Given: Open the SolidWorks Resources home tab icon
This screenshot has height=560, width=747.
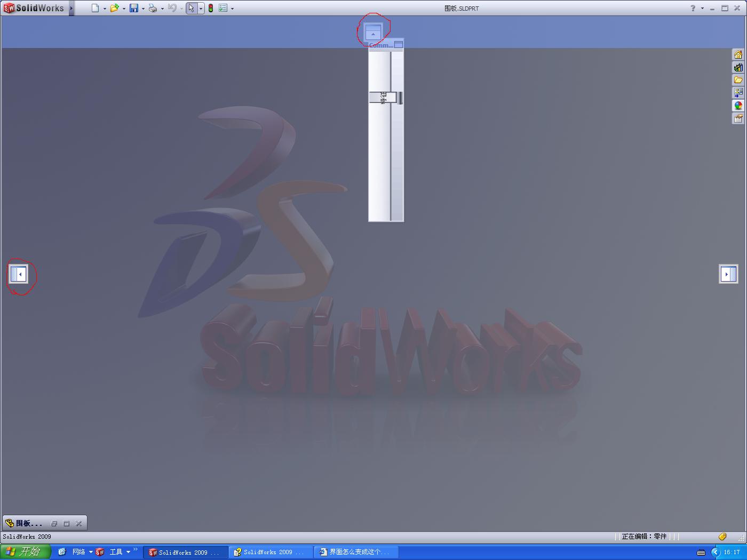Looking at the screenshot, I should [x=738, y=54].
